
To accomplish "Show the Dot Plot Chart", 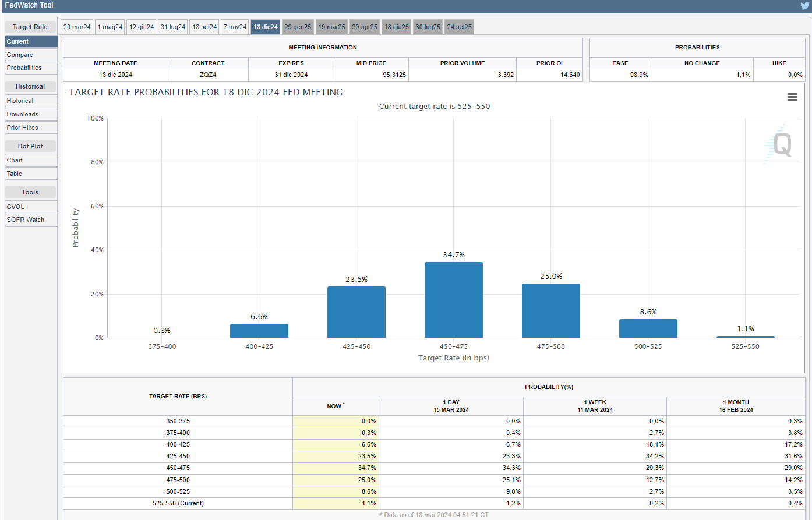I will [31, 160].
